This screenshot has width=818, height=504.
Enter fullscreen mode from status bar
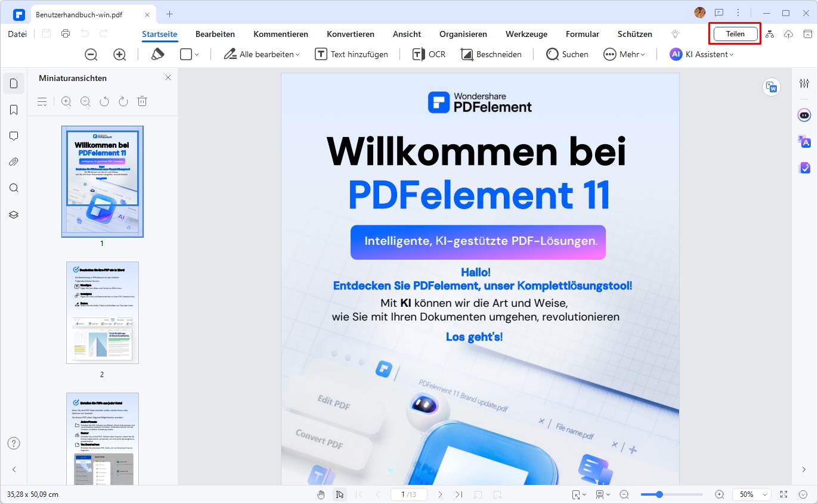coord(784,494)
